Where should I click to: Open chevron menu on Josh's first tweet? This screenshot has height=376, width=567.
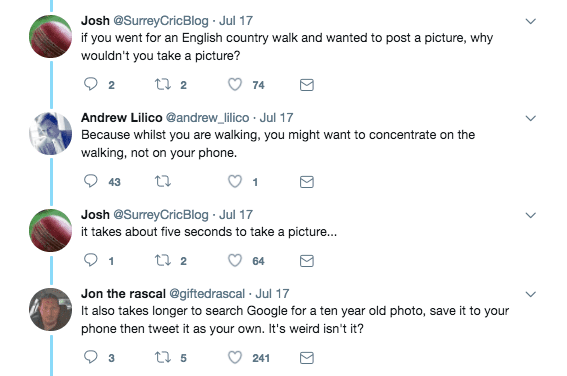pyautogui.click(x=530, y=21)
